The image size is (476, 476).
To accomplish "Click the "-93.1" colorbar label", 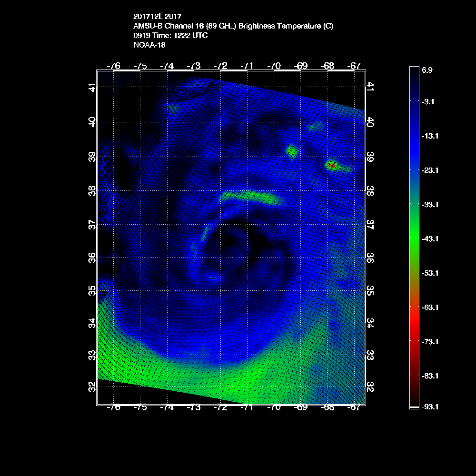I will coord(430,407).
